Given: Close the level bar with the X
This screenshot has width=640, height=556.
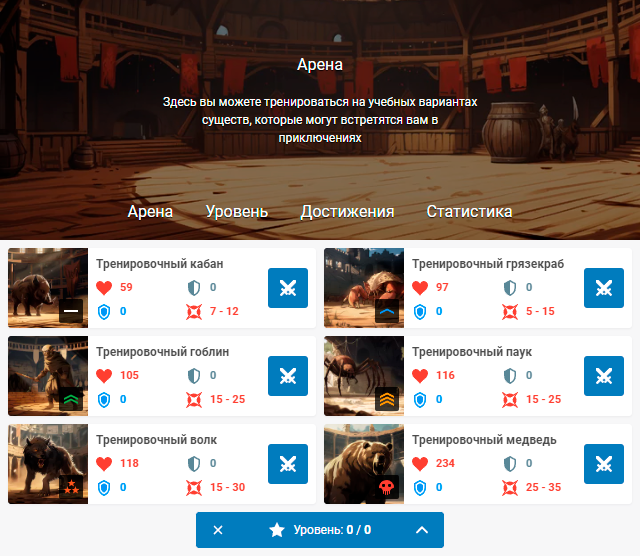Looking at the screenshot, I should (x=218, y=530).
